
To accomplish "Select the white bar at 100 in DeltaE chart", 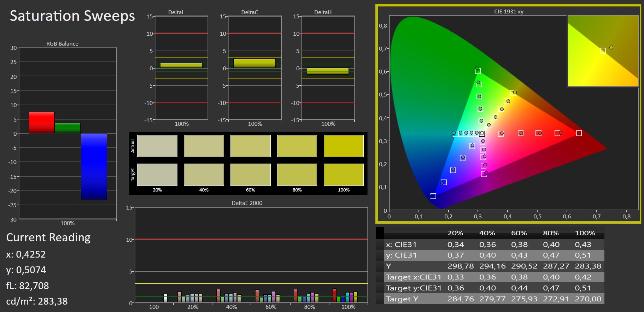I will pyautogui.click(x=165, y=298).
